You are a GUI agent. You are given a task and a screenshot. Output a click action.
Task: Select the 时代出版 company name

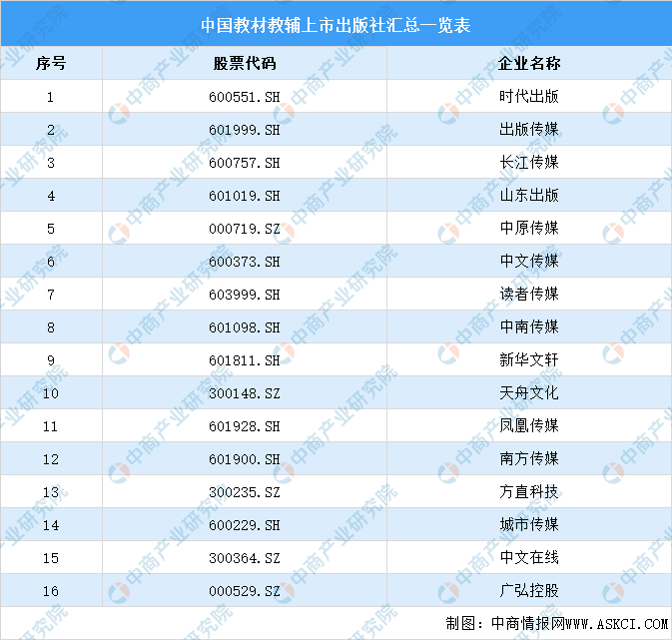point(528,97)
